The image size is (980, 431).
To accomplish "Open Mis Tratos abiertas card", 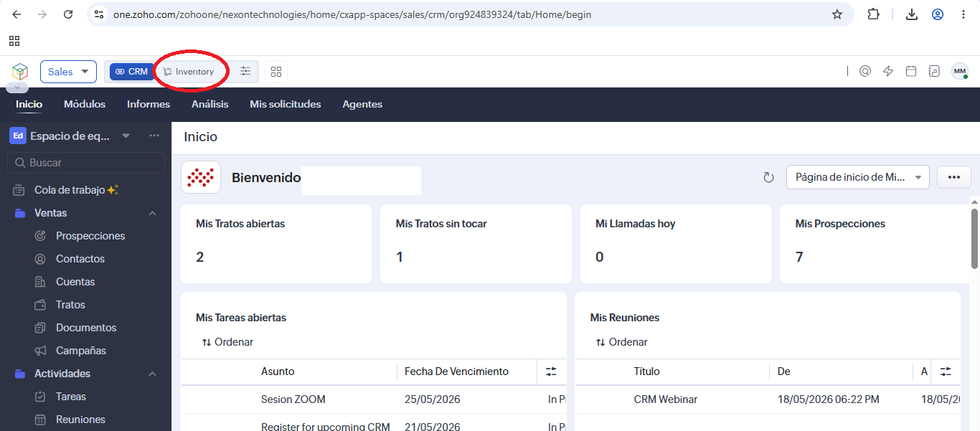I will click(x=276, y=244).
